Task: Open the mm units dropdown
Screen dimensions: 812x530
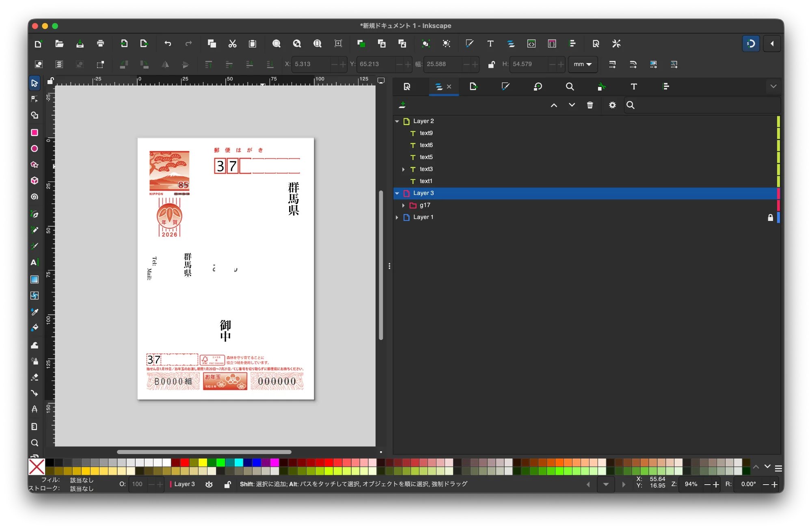Action: 583,64
